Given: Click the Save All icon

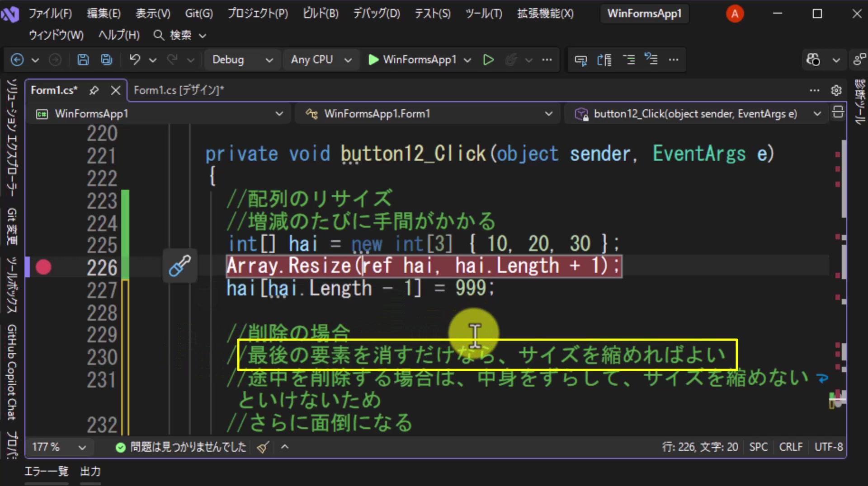Looking at the screenshot, I should coord(107,60).
